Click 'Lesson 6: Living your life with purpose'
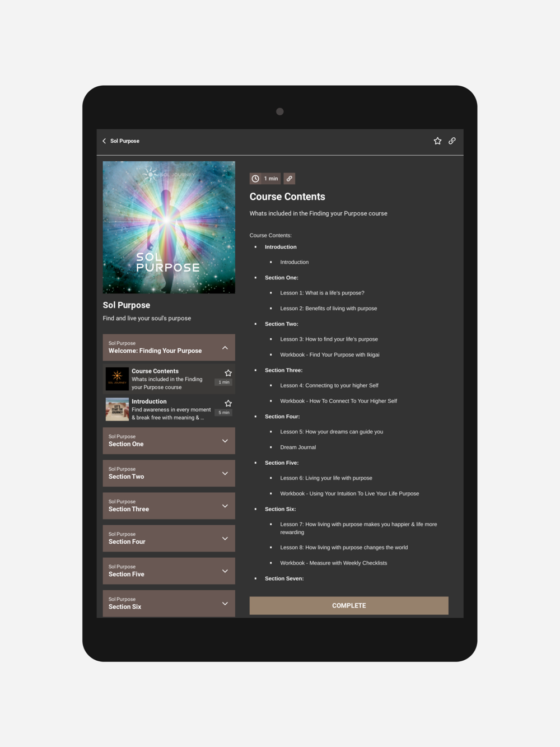 (326, 478)
